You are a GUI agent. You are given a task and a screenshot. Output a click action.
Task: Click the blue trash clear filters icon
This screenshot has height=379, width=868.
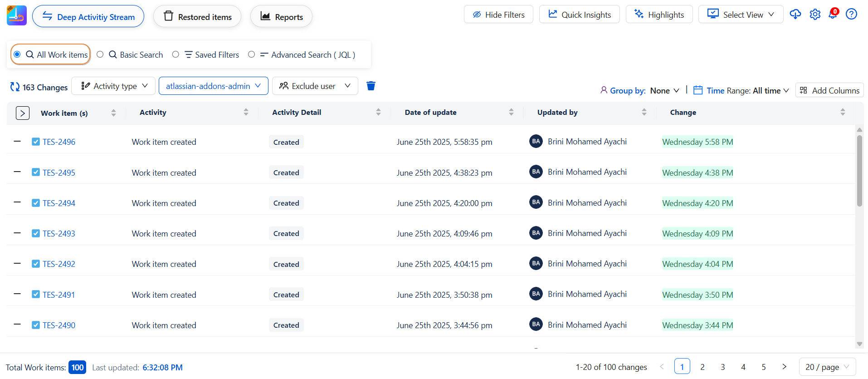[x=371, y=86]
